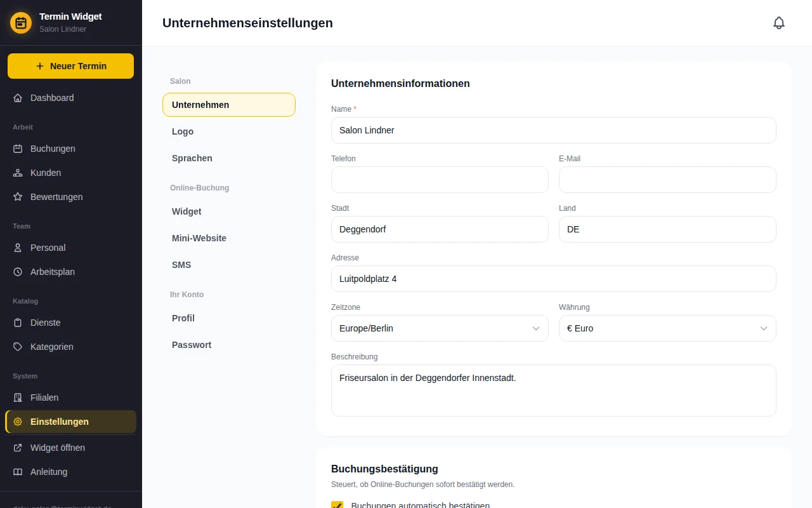The image size is (812, 508).
Task: Click the Dashboard home icon
Action: point(18,98)
